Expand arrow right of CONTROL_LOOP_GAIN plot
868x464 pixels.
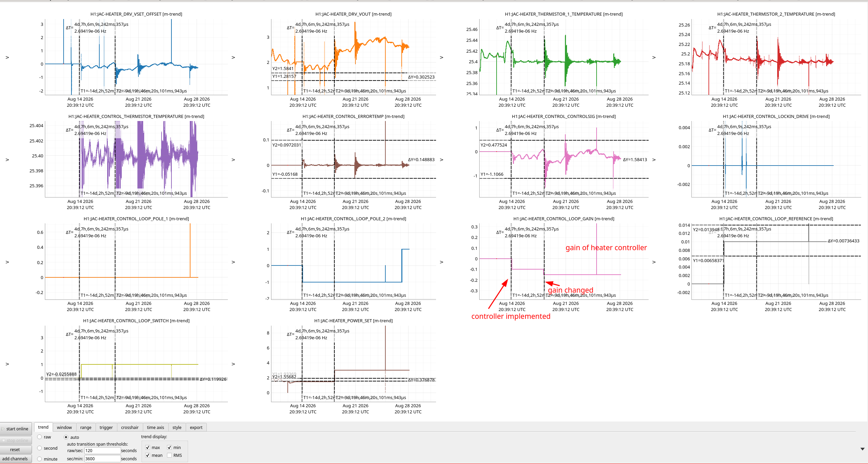[654, 262]
